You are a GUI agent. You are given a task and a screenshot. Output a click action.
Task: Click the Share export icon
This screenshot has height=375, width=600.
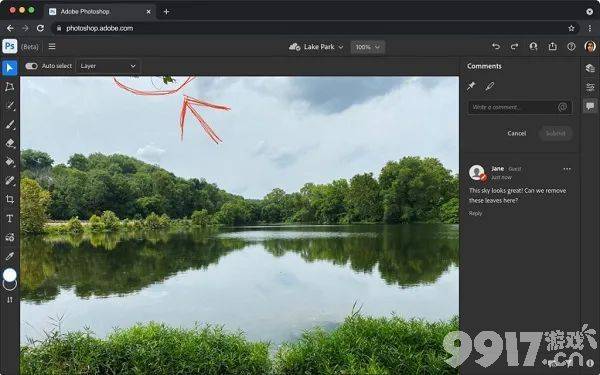[552, 46]
